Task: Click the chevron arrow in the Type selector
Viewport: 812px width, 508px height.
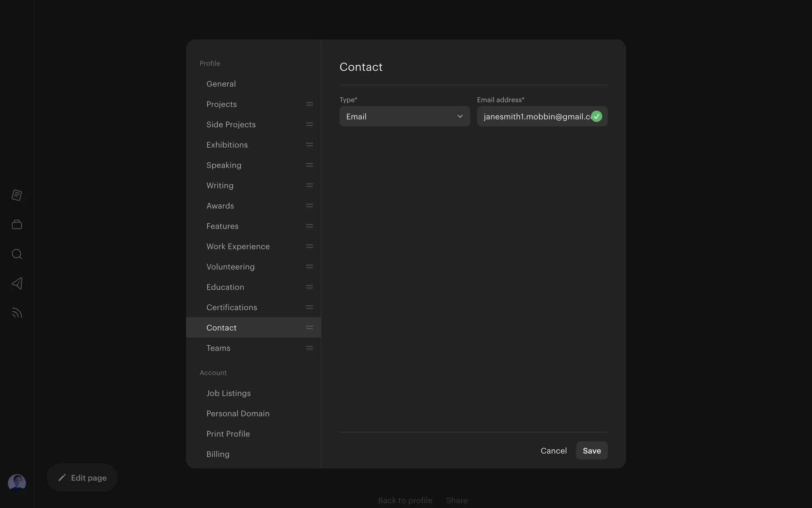Action: 460,116
